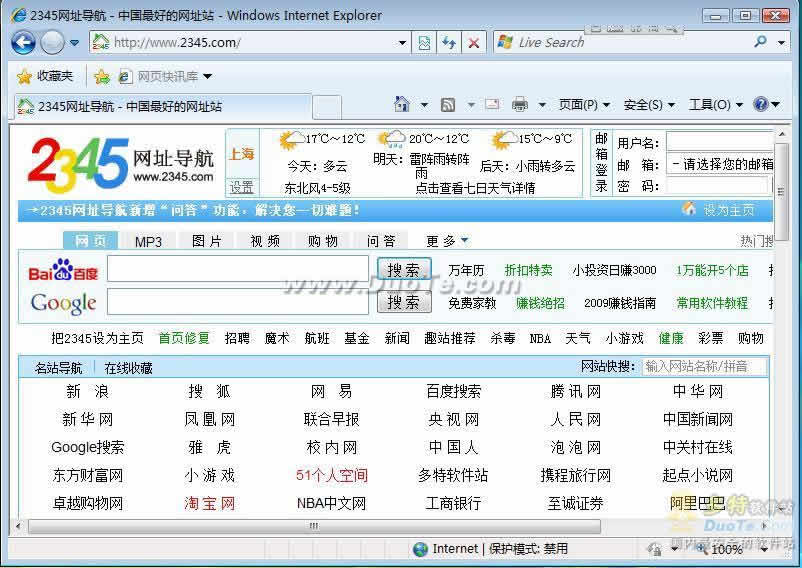Viewport: 802px width, 568px height.
Task: Open the 新浪 site link
Action: pos(87,392)
